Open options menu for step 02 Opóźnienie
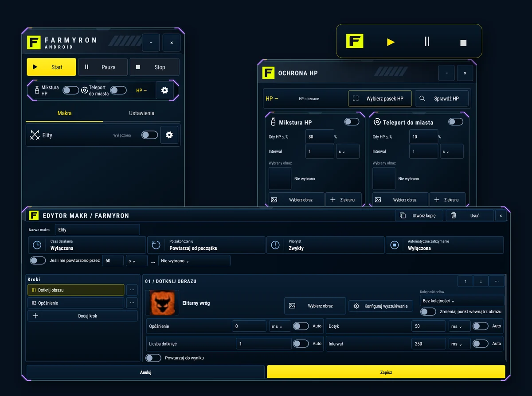The width and height of the screenshot is (532, 396). tap(132, 303)
